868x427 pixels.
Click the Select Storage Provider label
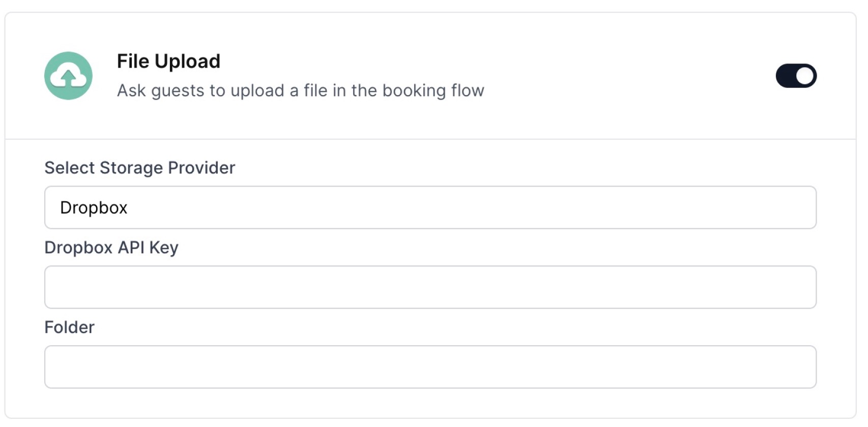(x=139, y=168)
